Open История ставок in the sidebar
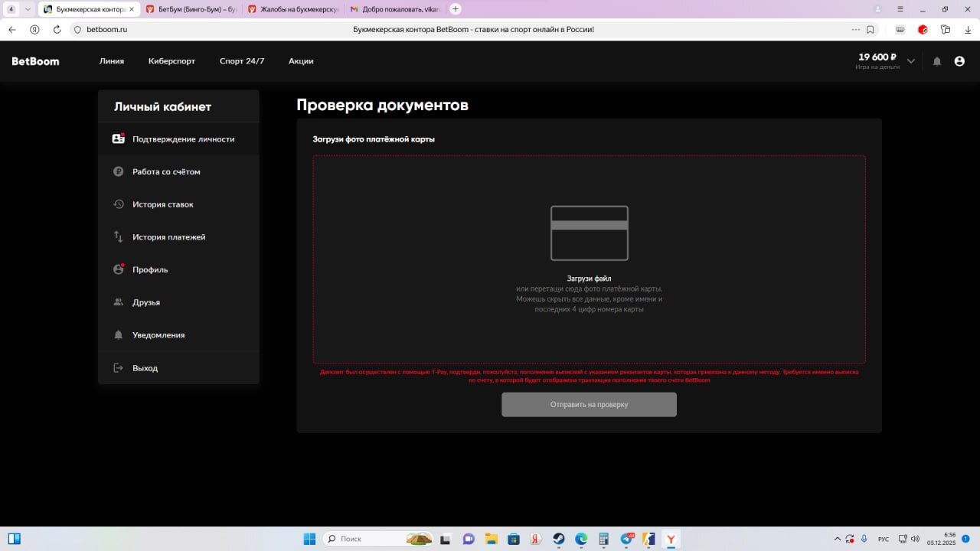 click(162, 204)
